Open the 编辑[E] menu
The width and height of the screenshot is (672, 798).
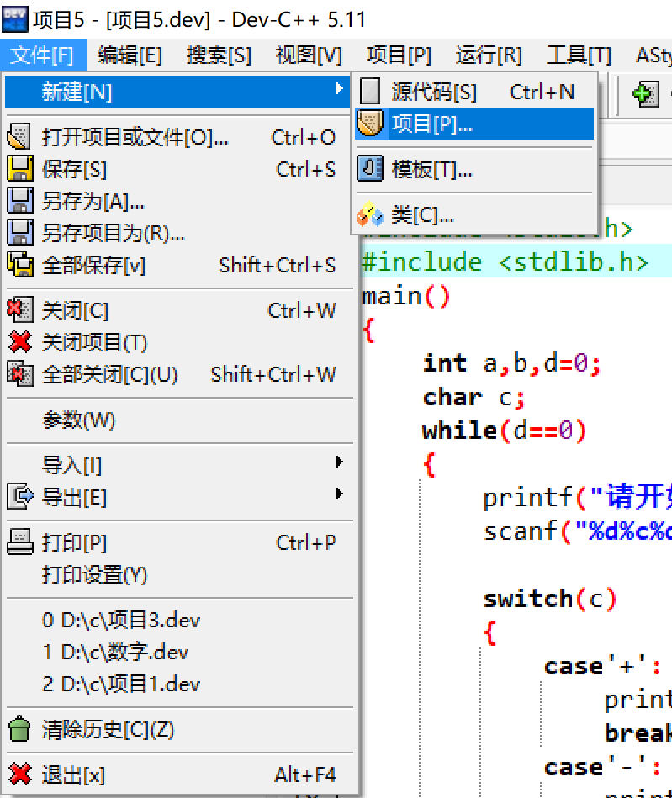click(130, 55)
